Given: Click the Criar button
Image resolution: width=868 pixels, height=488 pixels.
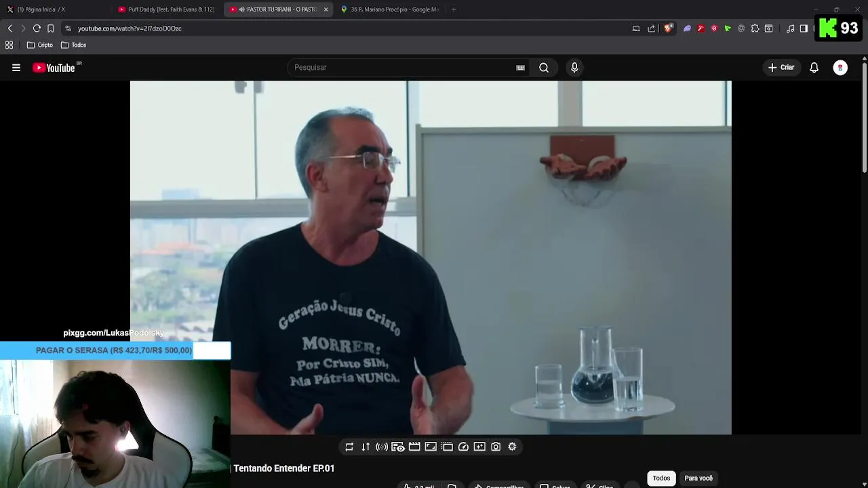Looking at the screenshot, I should coord(781,67).
